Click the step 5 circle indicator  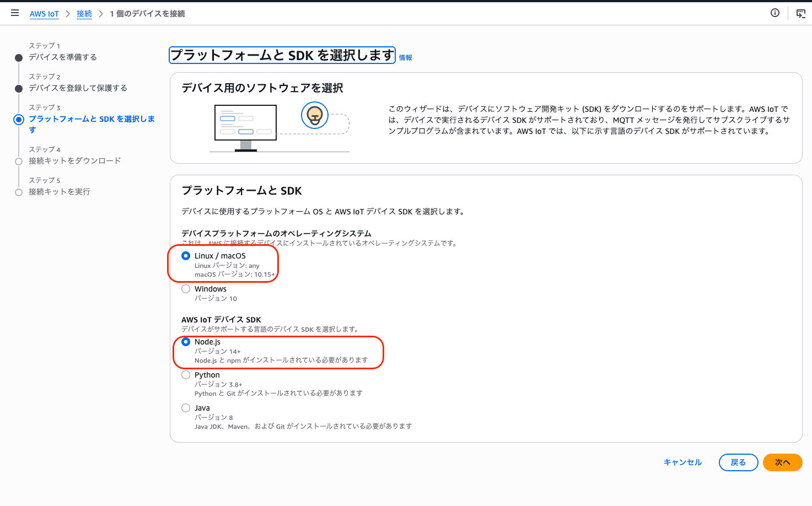tap(19, 192)
